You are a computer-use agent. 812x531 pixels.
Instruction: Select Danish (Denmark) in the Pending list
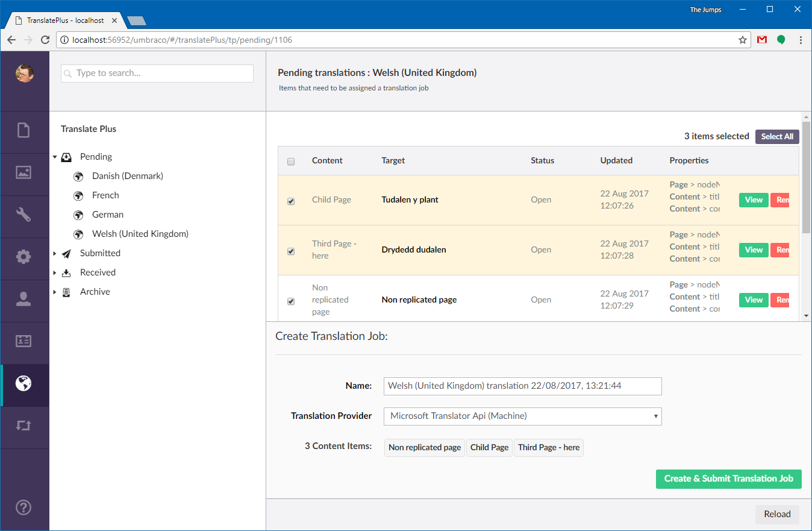coord(126,175)
